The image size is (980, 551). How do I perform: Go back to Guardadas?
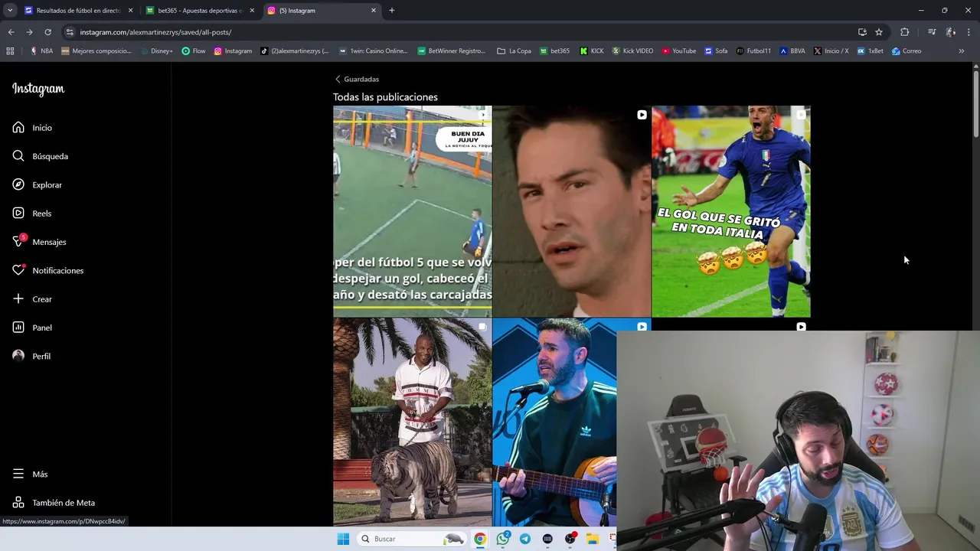(x=357, y=79)
